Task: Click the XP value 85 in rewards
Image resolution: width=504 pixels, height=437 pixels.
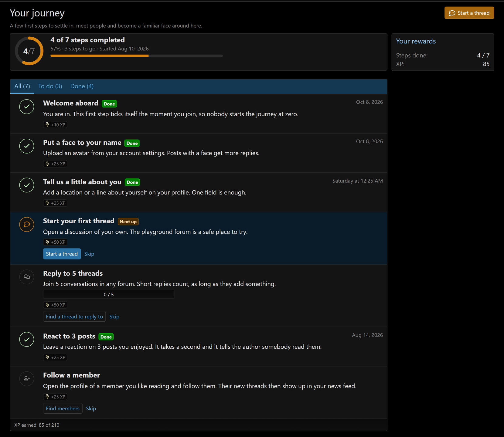Action: click(x=486, y=64)
